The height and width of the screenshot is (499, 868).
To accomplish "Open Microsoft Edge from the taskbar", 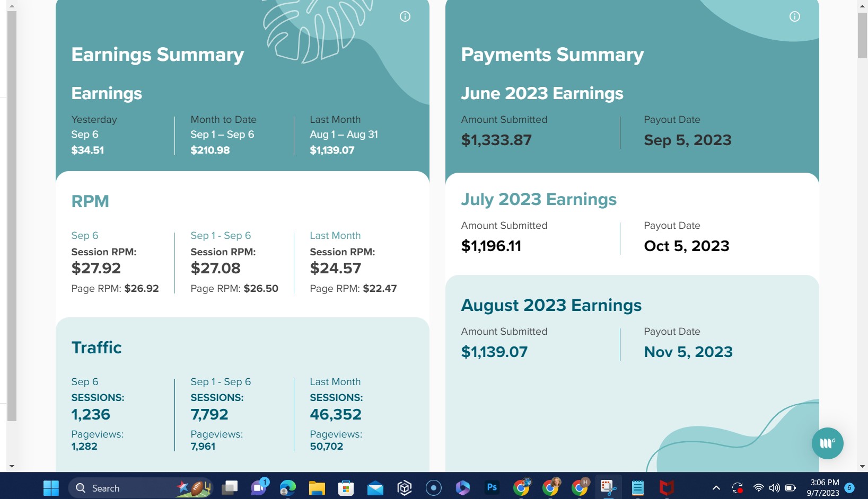I will [x=288, y=488].
